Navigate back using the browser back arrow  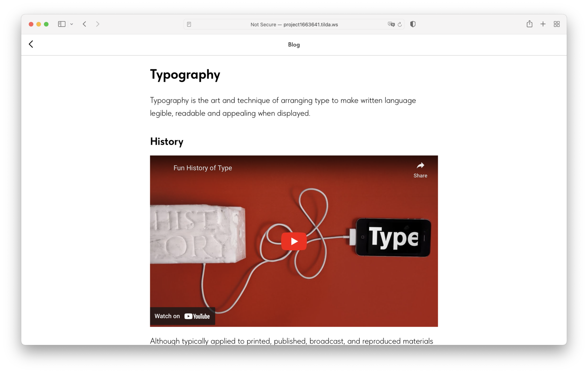tap(84, 24)
